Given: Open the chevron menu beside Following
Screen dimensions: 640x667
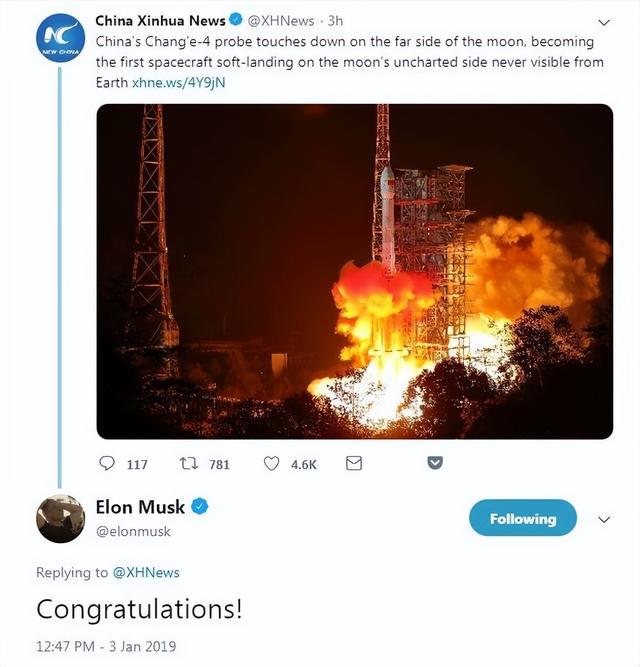Looking at the screenshot, I should pos(603,520).
